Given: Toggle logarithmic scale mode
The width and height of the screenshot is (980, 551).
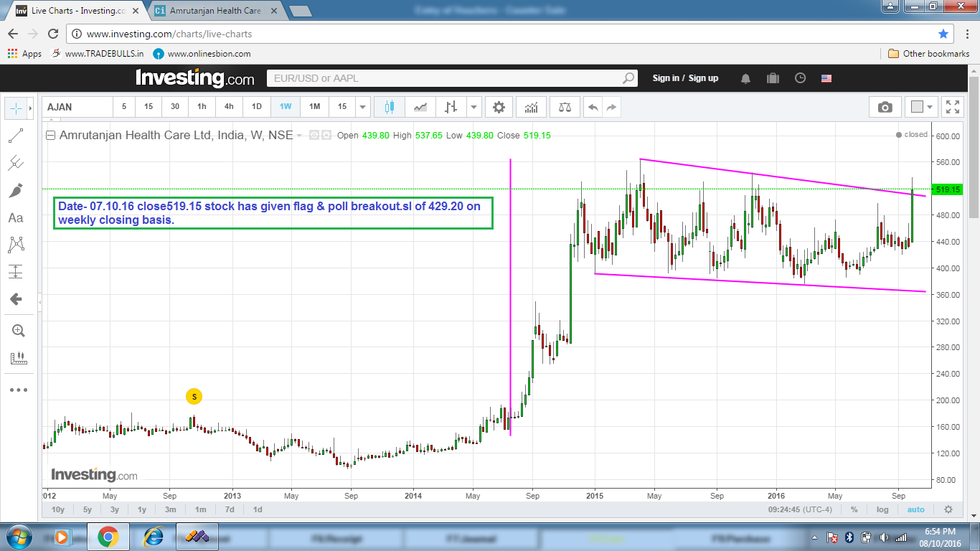Looking at the screenshot, I should (x=882, y=509).
